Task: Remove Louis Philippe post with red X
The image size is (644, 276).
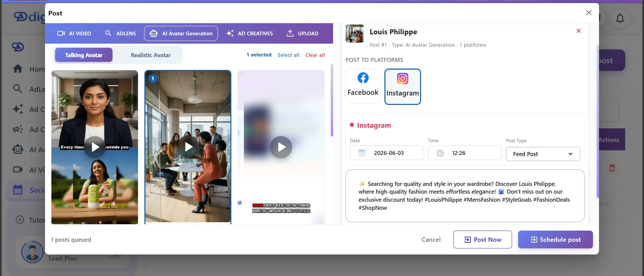Action: coord(579,31)
